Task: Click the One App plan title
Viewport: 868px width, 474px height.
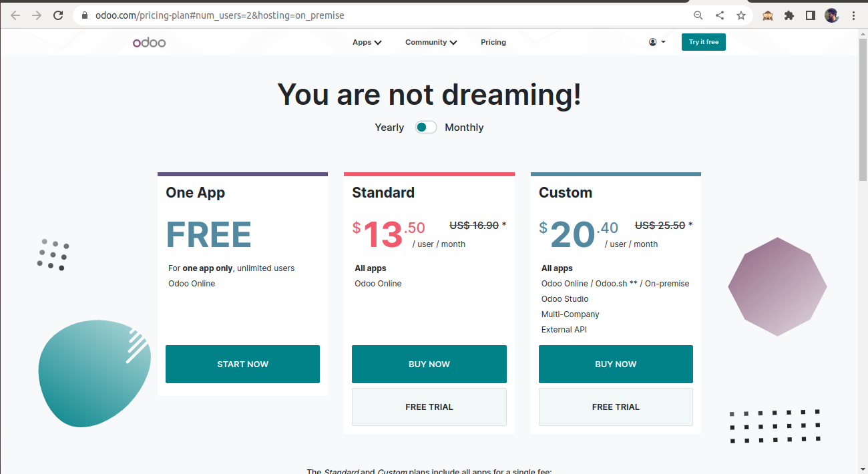Action: (195, 193)
